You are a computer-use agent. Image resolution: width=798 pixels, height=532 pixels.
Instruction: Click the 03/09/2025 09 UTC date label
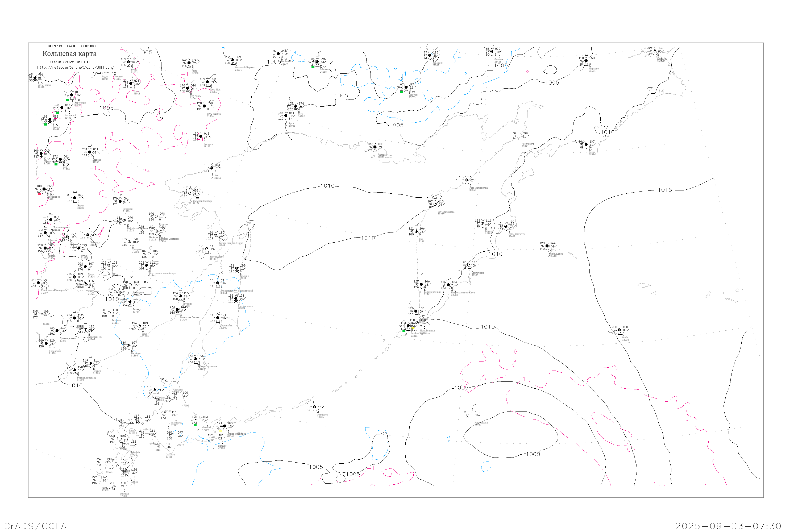70,62
